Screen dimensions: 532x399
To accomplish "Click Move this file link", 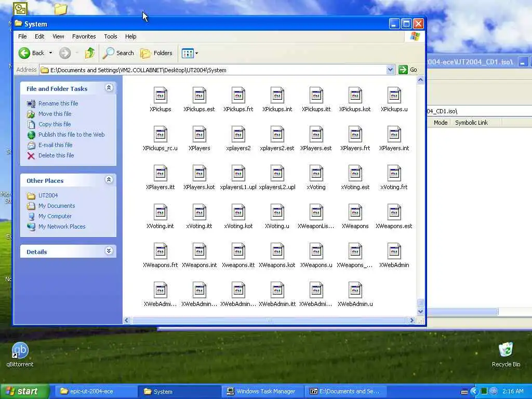I will [55, 114].
